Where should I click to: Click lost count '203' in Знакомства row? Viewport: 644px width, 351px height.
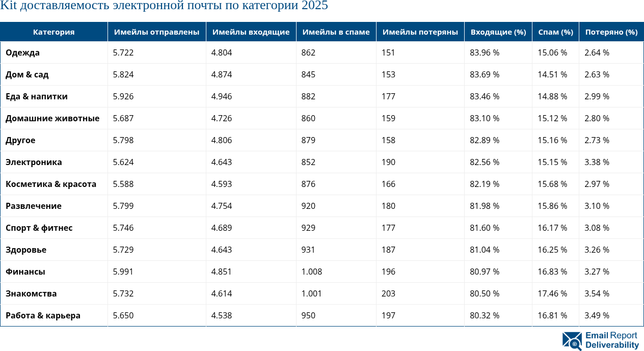tap(388, 293)
